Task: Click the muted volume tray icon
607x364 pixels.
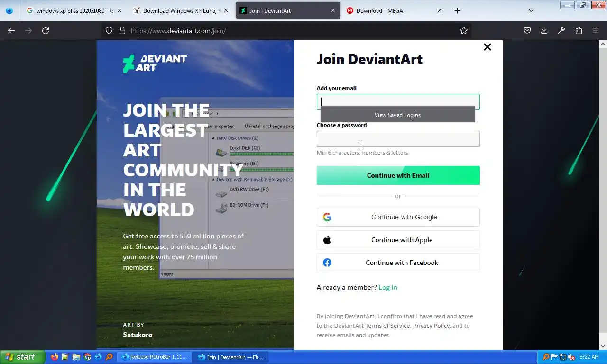Action: click(571, 357)
